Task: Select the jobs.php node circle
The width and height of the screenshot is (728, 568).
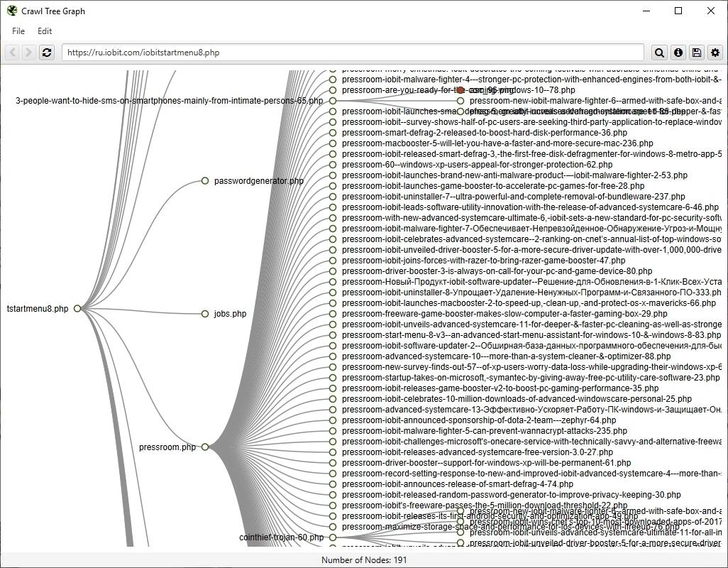Action: [205, 314]
